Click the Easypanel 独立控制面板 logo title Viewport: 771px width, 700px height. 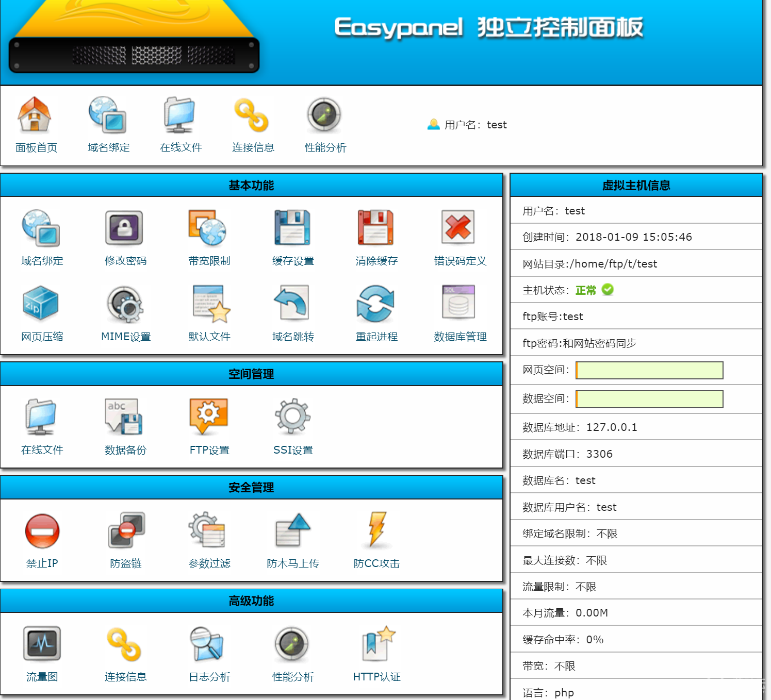488,27
